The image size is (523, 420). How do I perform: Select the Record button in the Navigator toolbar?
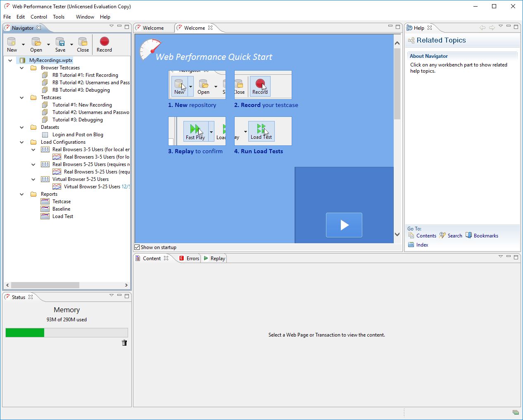pyautogui.click(x=104, y=43)
